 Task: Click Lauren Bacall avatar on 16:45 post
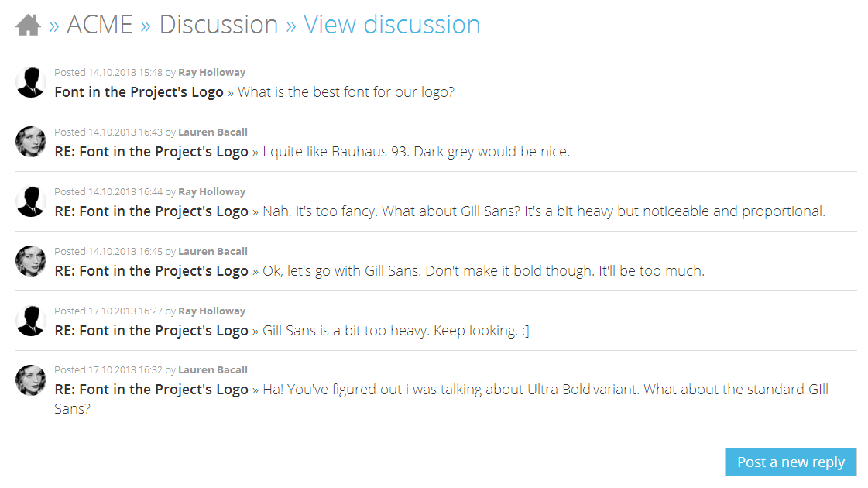31,261
